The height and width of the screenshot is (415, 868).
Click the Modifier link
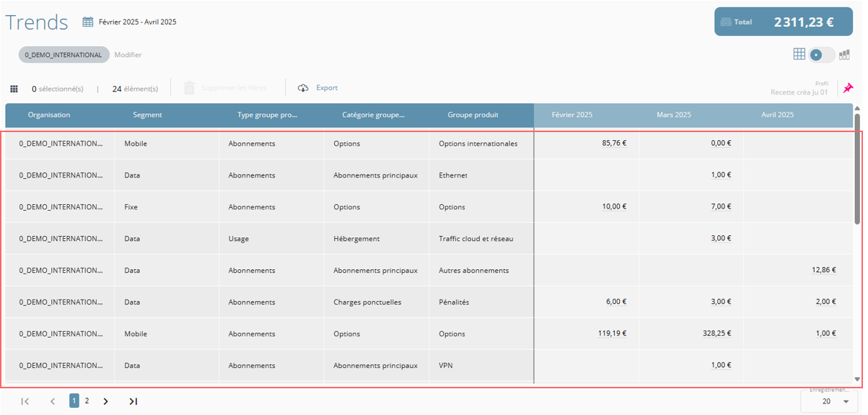point(128,55)
